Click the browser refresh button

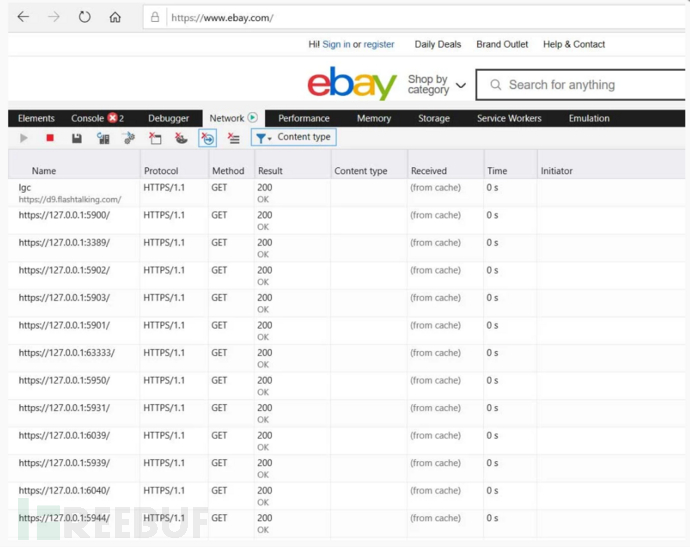(84, 17)
